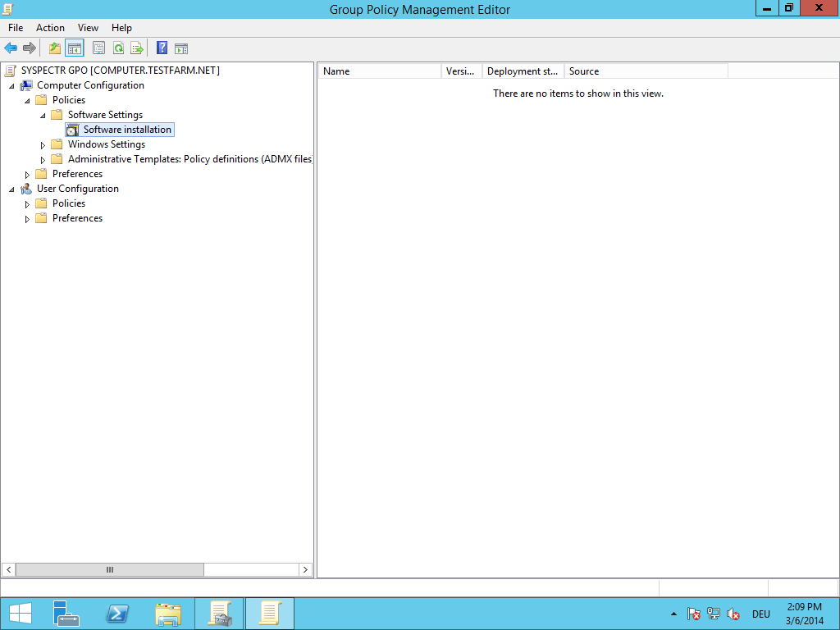Collapse the Software Settings node
This screenshot has width=840, height=630.
pos(43,115)
